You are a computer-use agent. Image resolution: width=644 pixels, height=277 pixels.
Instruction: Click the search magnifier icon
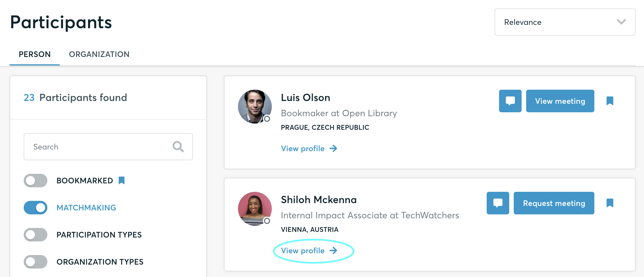pyautogui.click(x=178, y=147)
